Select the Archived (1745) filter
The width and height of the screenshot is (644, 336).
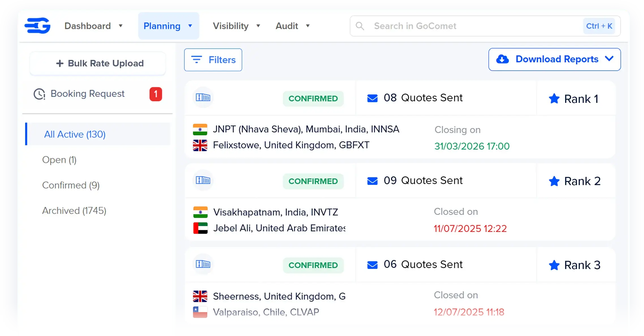pos(74,210)
